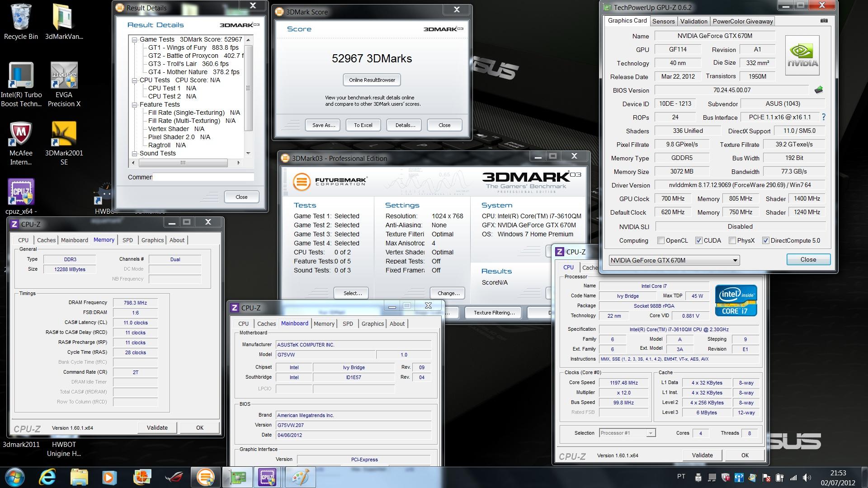Select GT4 - Mother Nature result row
Viewport: 868px width, 488px height.
194,72
